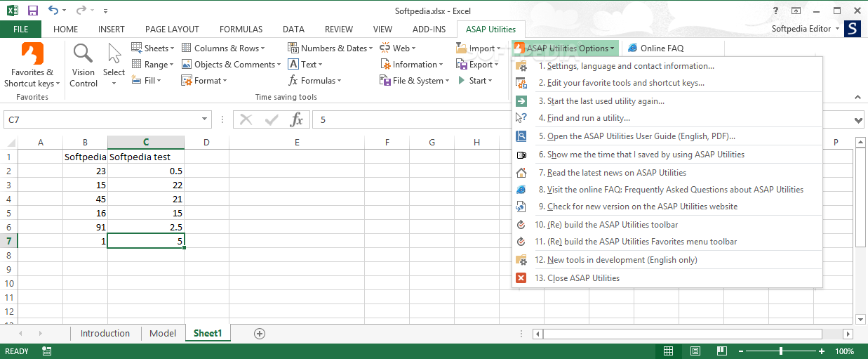The image size is (868, 359).
Task: Choose Open the ASAP Utilities User Guide
Action: pos(667,136)
